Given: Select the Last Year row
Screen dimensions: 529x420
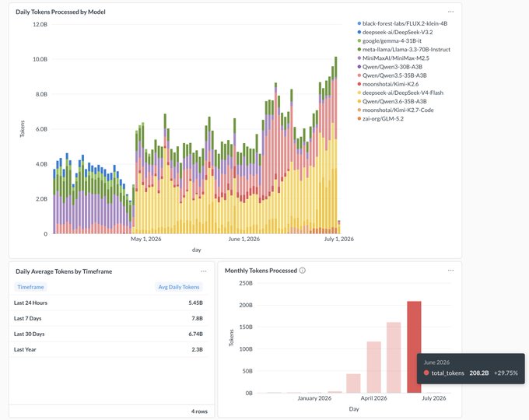Looking at the screenshot, I should coord(108,349).
